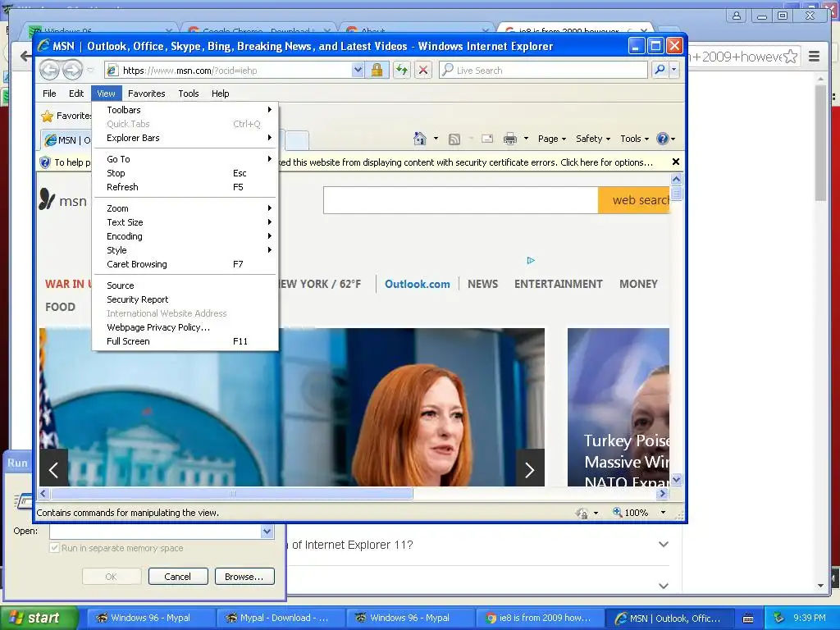Click the green Refresh arrows icon
Viewport: 840px width, 630px height.
(x=402, y=71)
